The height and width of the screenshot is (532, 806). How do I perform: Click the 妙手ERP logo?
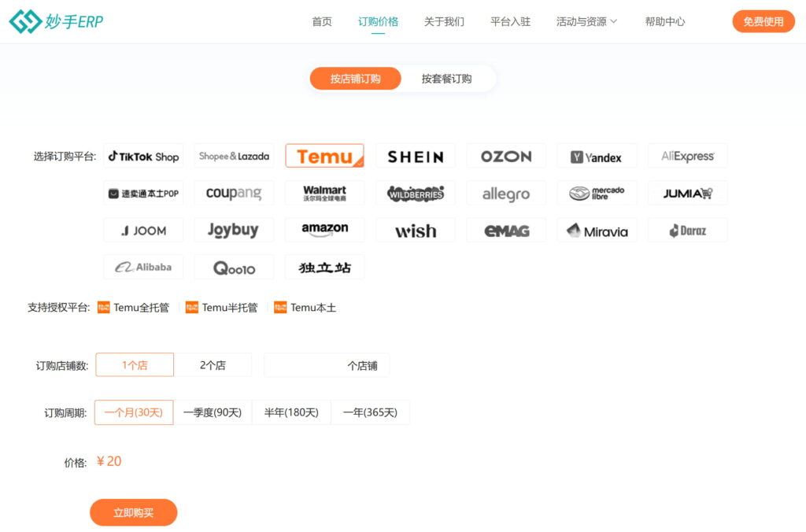click(57, 21)
